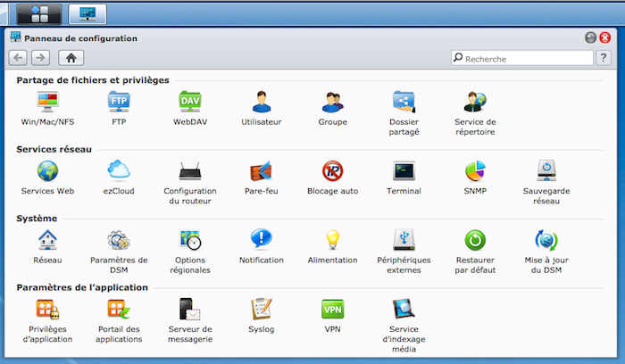Open the FTP settings icon

tap(119, 102)
